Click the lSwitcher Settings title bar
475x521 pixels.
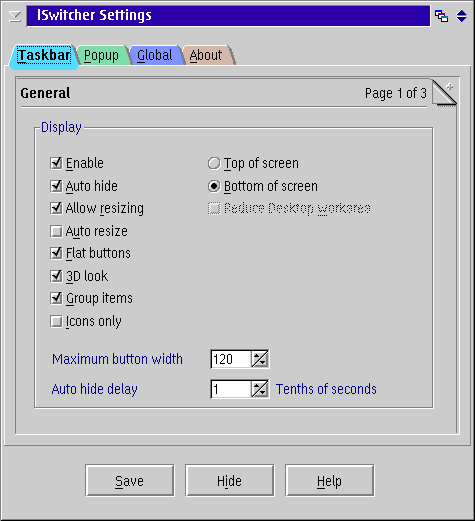(228, 16)
